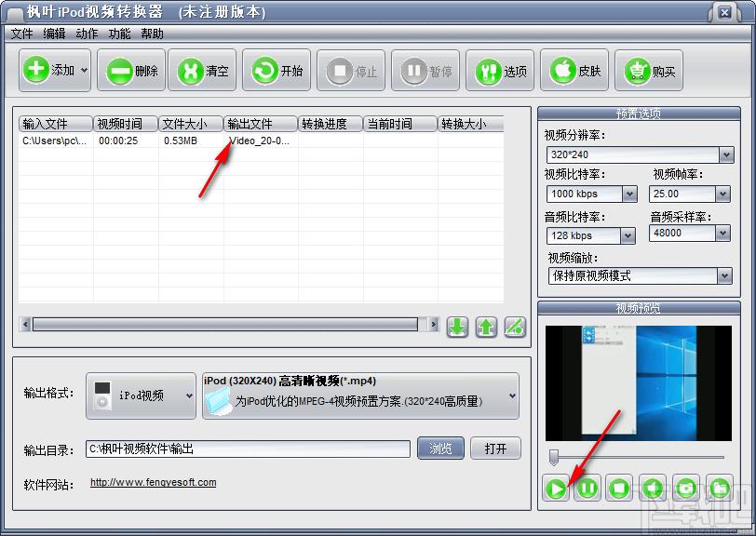Click the 购买 (Buy) cart button
Screen dimensions: 756x536
[x=649, y=71]
